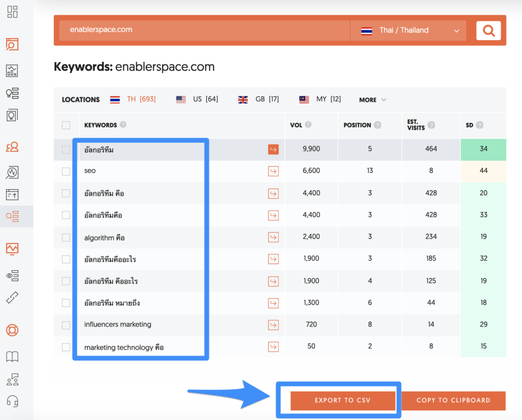Check the box for marketing technology คือ row
This screenshot has height=420, width=522.
click(66, 347)
